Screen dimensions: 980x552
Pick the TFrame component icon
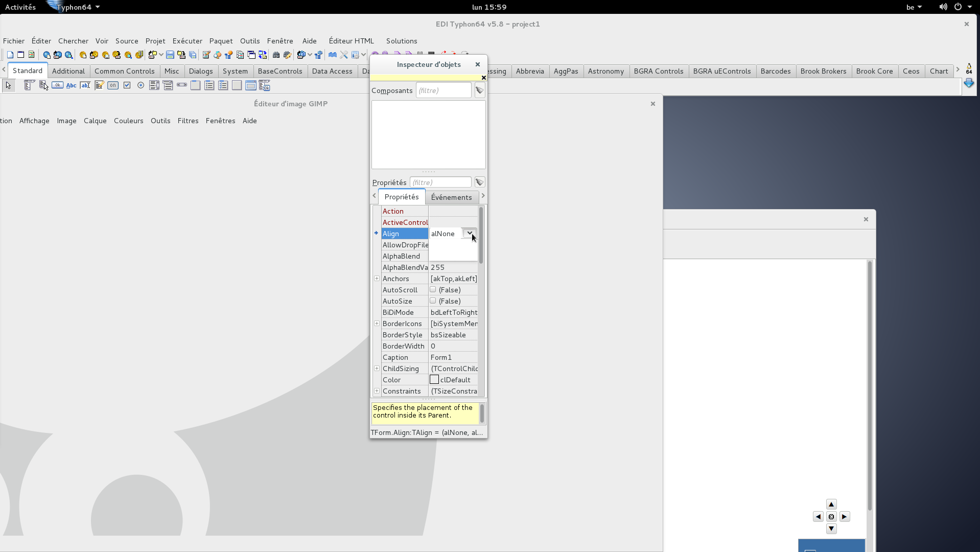[x=251, y=85]
